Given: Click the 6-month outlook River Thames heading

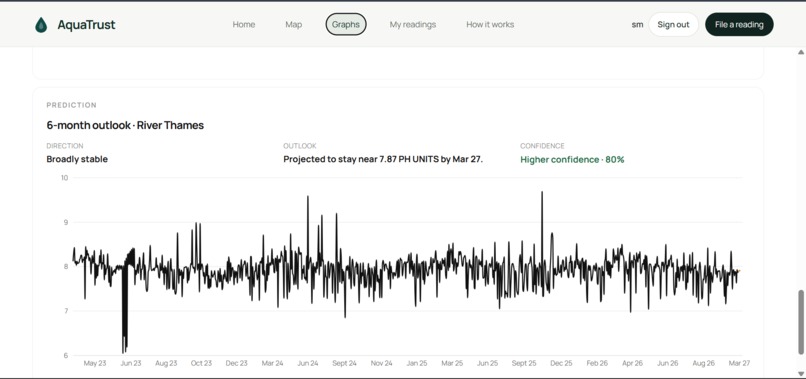Looking at the screenshot, I should 125,125.
